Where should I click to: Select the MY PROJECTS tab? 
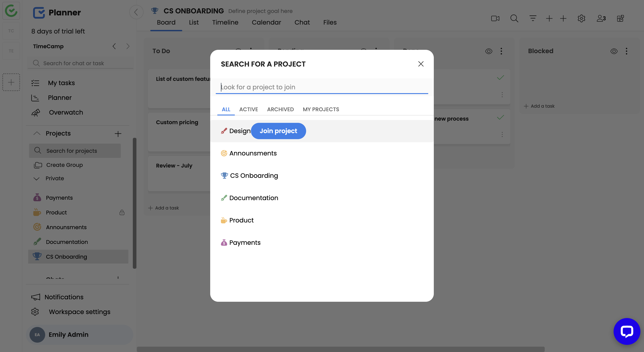pos(321,109)
